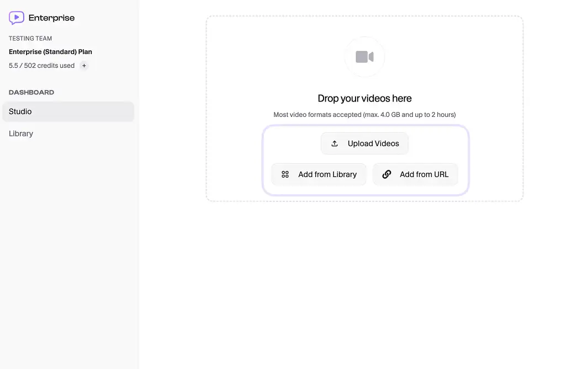
Task: Click the video camera icon above the drop zone
Action: [x=364, y=56]
